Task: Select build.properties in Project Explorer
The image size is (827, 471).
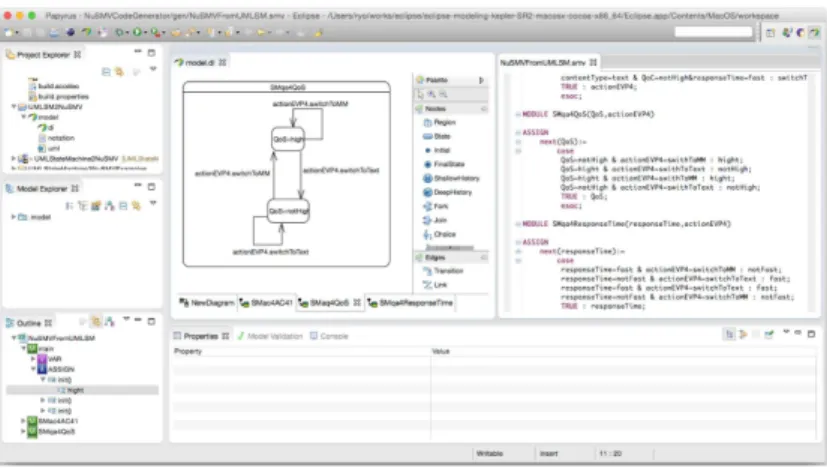Action: coord(59,97)
